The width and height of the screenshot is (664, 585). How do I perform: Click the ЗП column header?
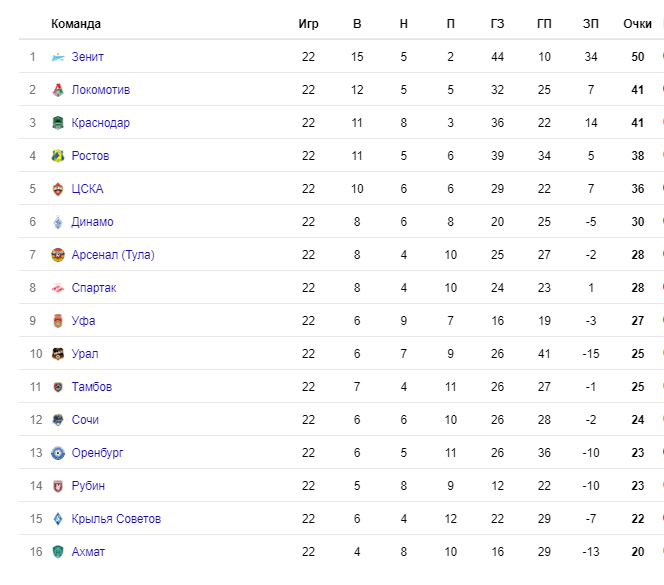[591, 24]
